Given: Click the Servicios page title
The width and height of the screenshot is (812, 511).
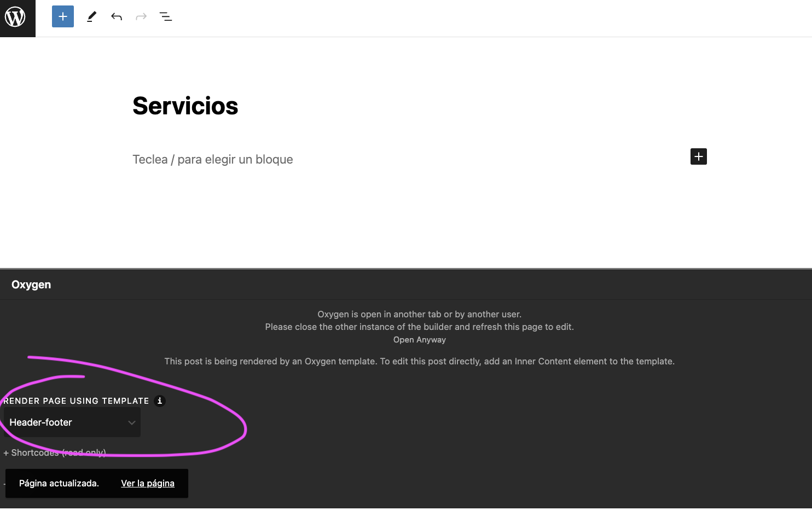Looking at the screenshot, I should pyautogui.click(x=185, y=106).
